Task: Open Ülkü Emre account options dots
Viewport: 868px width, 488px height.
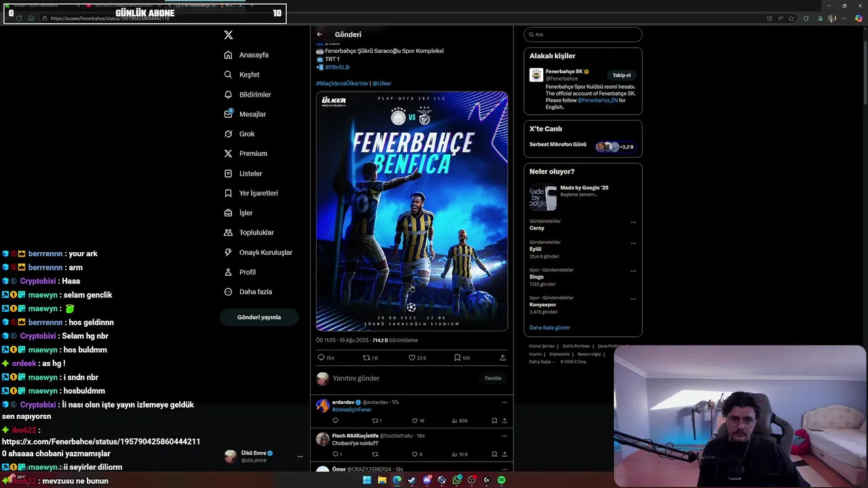Action: (300, 457)
